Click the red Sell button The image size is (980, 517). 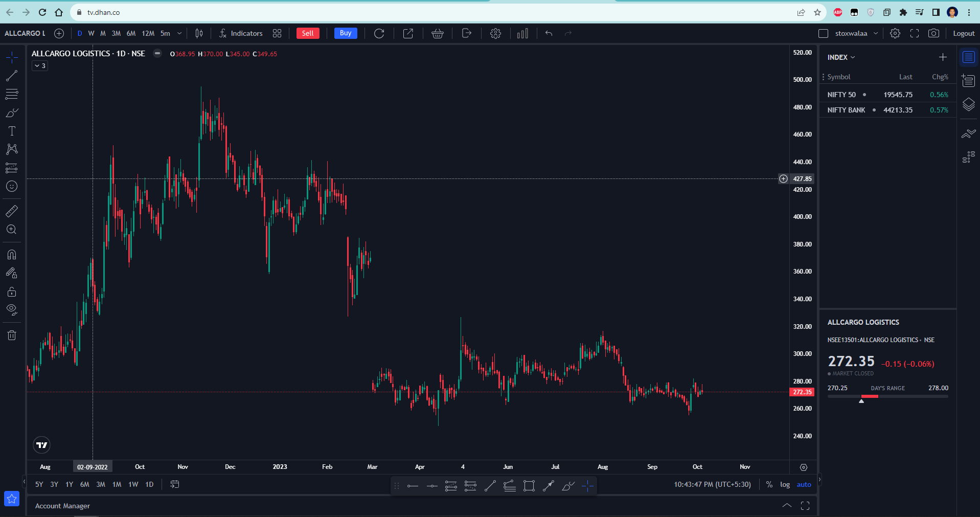[x=308, y=33]
